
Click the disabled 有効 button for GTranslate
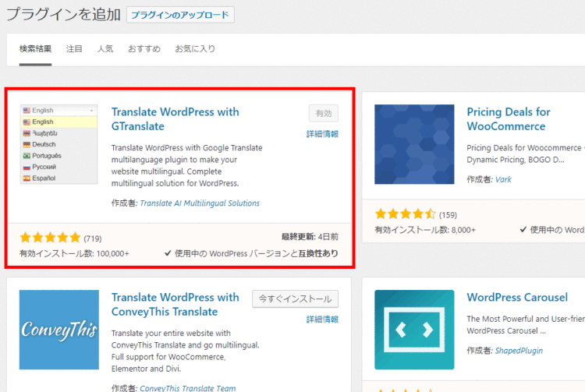pos(324,113)
